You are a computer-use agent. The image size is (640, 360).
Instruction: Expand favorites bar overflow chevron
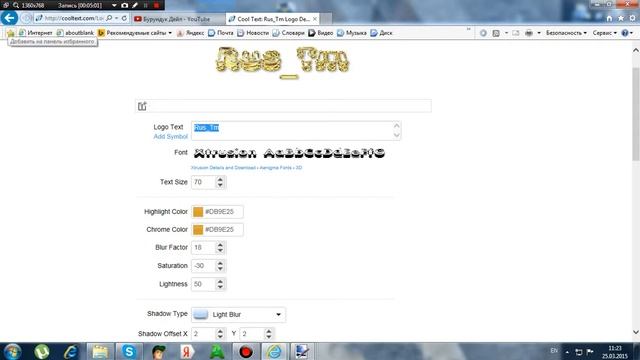(x=469, y=29)
